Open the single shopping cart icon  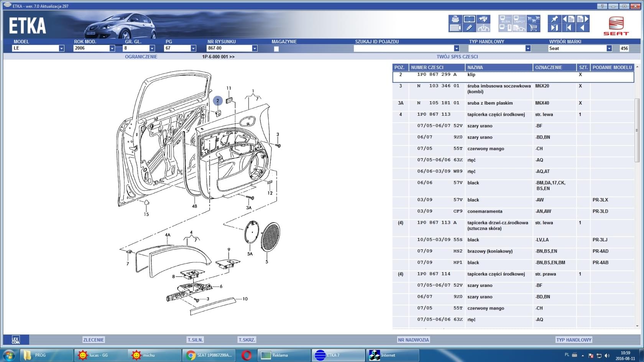[x=533, y=28]
